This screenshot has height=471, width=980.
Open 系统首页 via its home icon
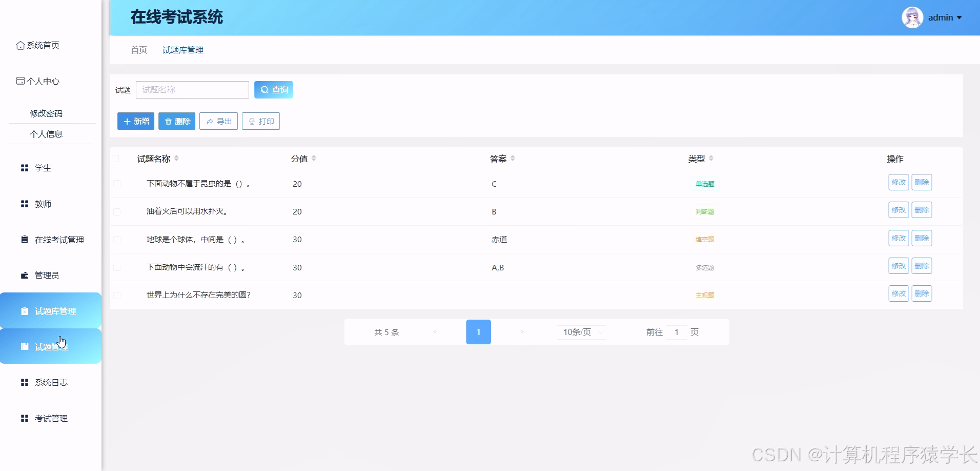click(21, 45)
